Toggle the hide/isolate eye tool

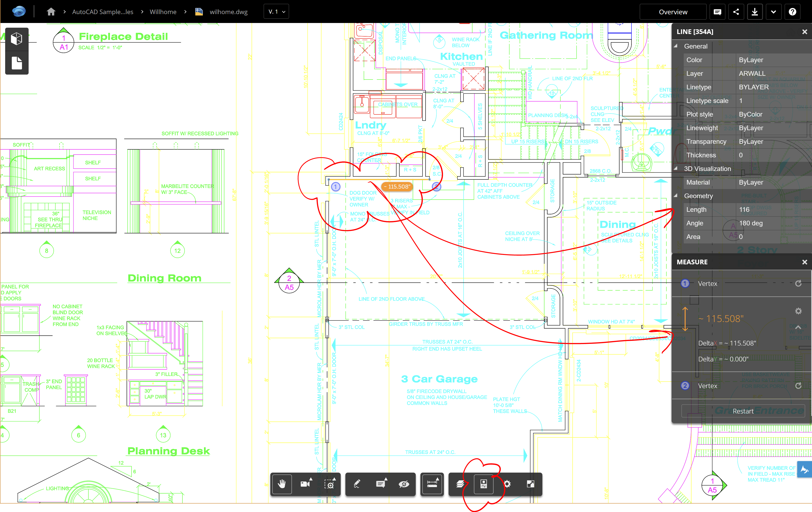(405, 485)
